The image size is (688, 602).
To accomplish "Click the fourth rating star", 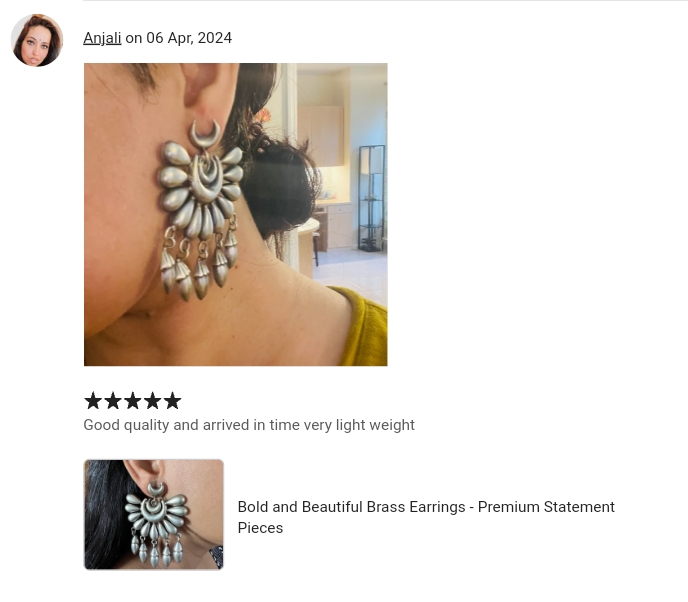I will 153,401.
